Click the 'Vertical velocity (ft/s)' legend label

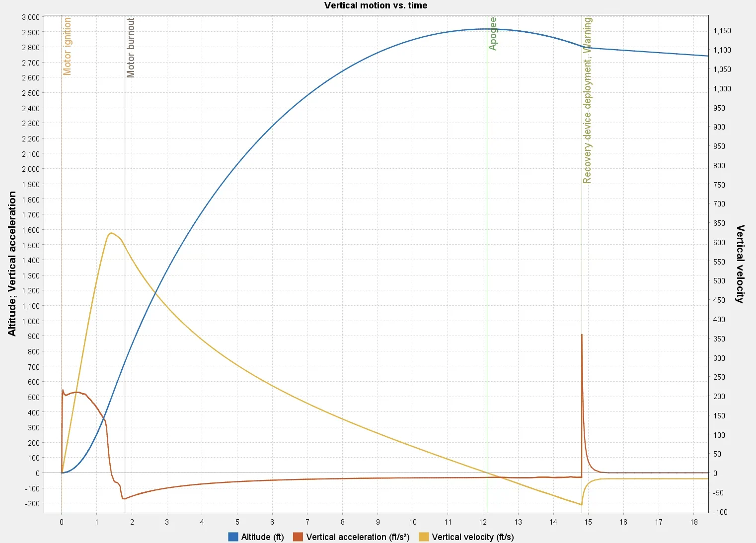[x=473, y=537]
